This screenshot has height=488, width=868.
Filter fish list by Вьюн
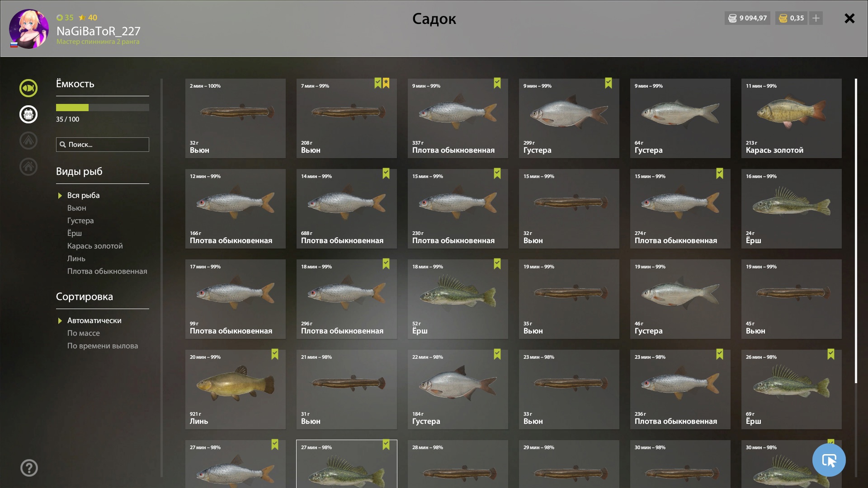point(76,208)
